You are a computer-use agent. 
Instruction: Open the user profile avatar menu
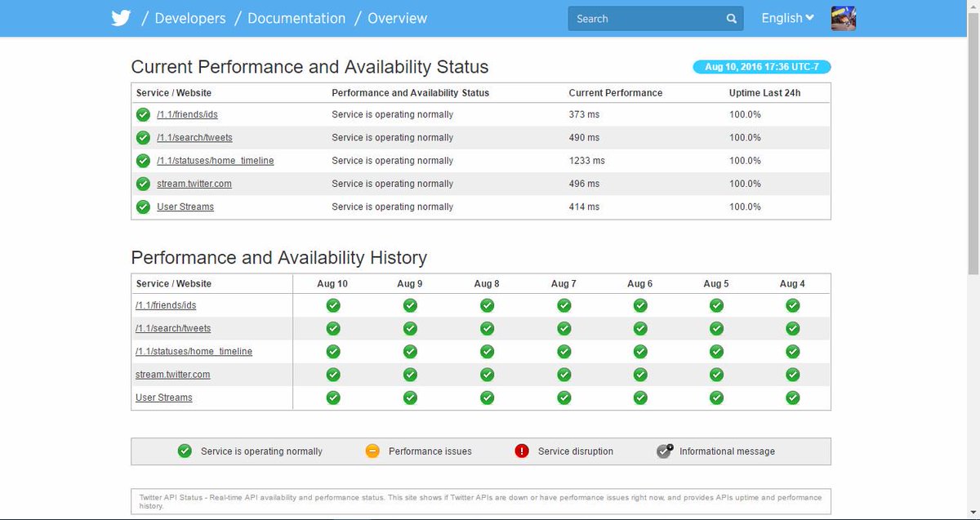844,18
